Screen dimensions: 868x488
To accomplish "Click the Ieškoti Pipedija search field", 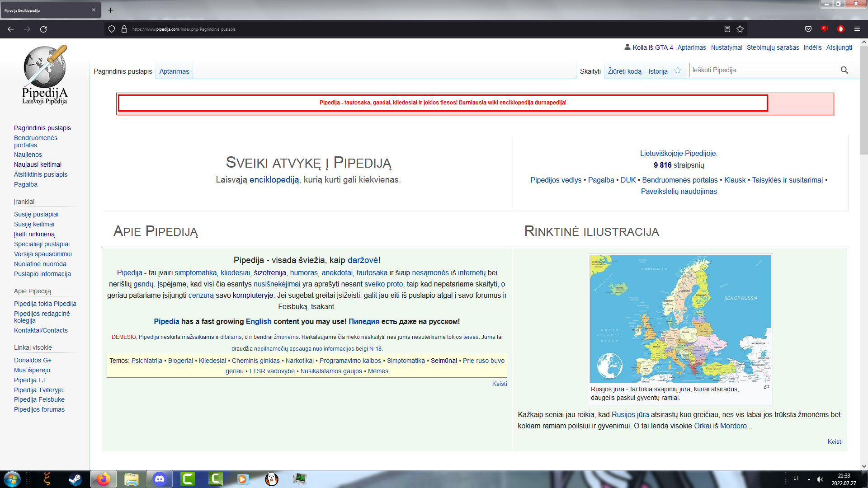I will click(763, 70).
